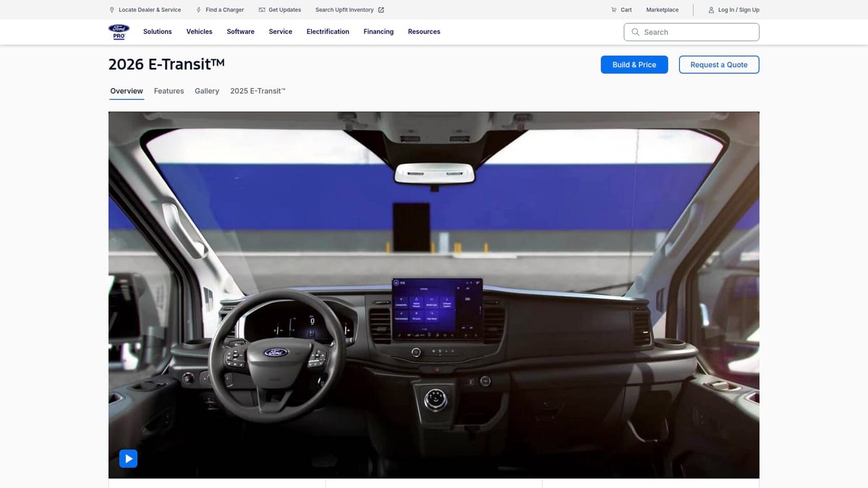Open the Resources menu
868x488 pixels.
point(424,32)
